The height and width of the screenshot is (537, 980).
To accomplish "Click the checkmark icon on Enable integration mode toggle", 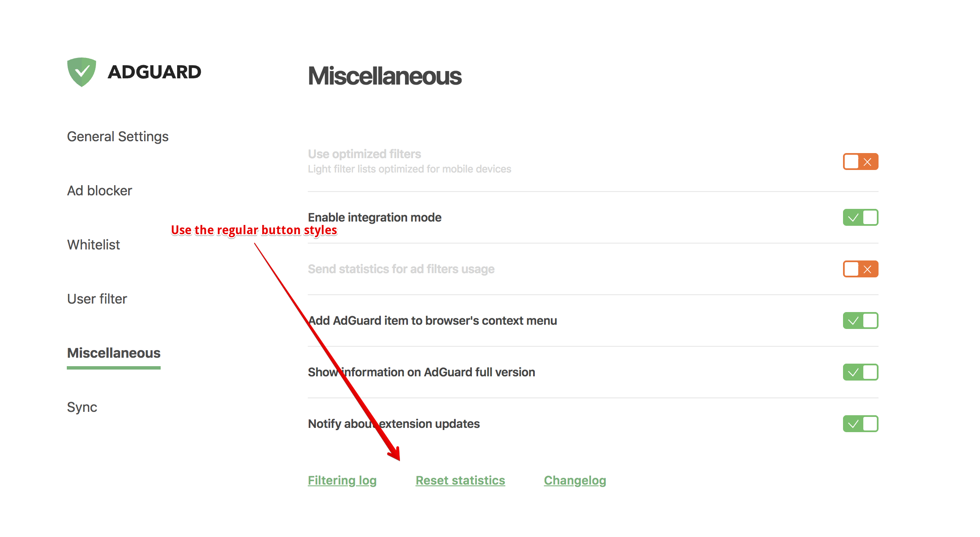I will (853, 217).
